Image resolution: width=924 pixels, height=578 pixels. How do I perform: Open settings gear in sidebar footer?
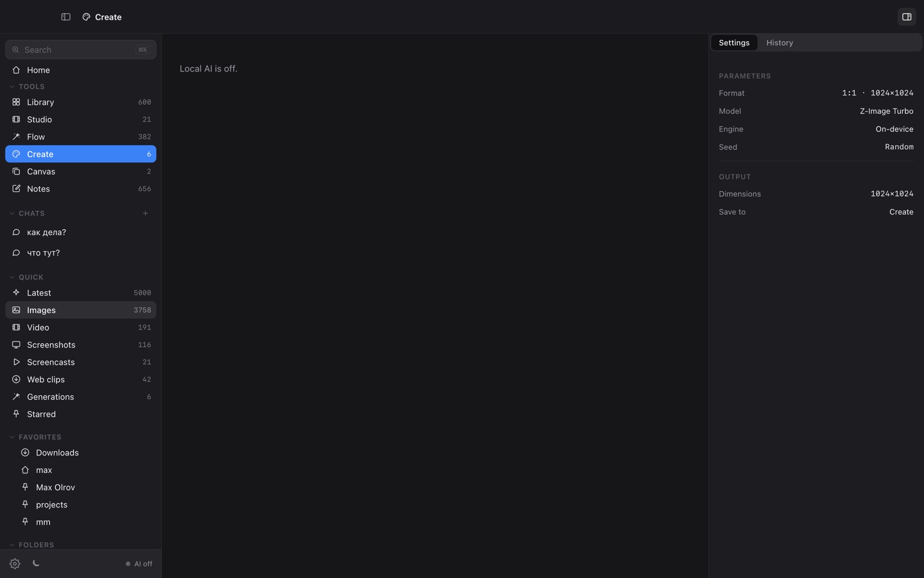(15, 564)
